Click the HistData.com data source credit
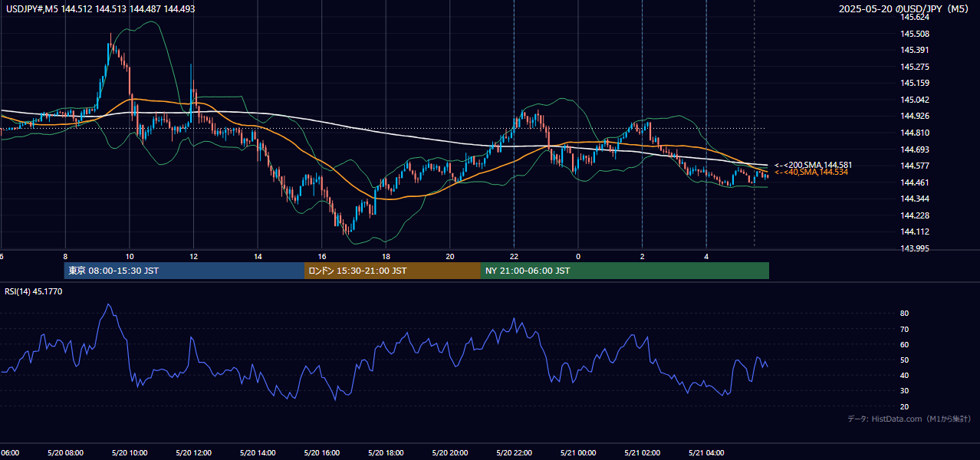This screenshot has width=980, height=460. tap(909, 419)
